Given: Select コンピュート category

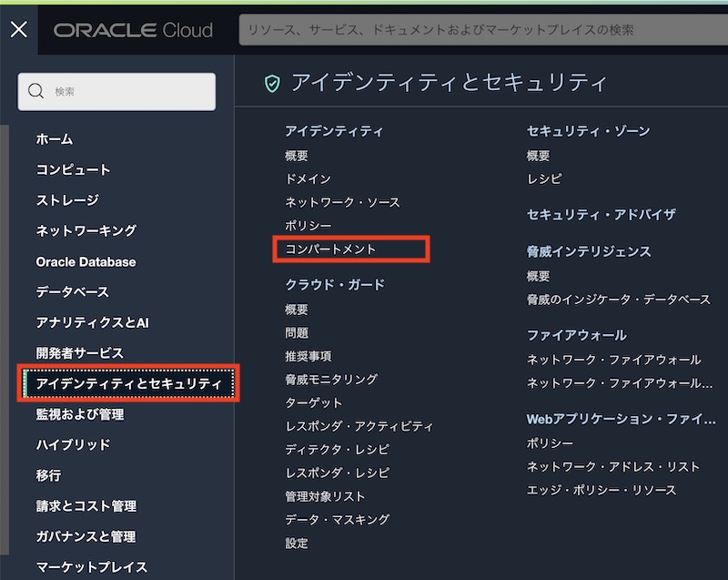Looking at the screenshot, I should tap(74, 169).
